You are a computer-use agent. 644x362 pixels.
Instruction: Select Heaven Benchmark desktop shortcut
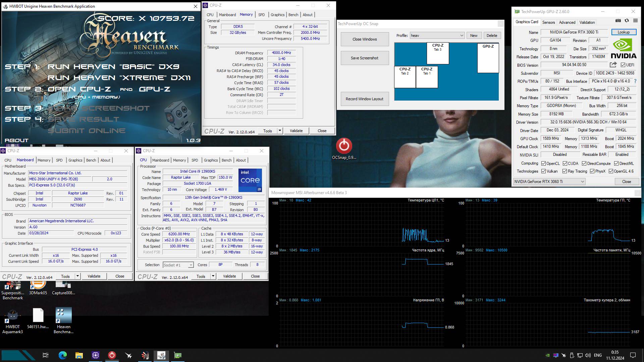tap(63, 321)
